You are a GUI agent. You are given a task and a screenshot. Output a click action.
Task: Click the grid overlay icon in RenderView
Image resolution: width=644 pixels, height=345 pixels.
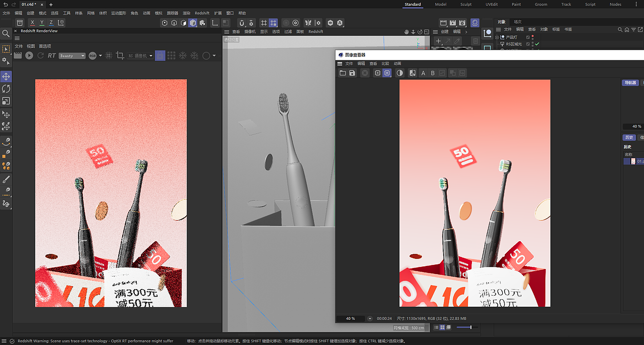click(172, 55)
